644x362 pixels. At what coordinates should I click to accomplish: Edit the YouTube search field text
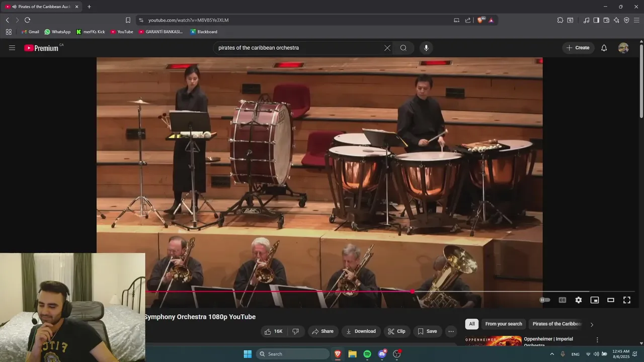click(x=299, y=48)
